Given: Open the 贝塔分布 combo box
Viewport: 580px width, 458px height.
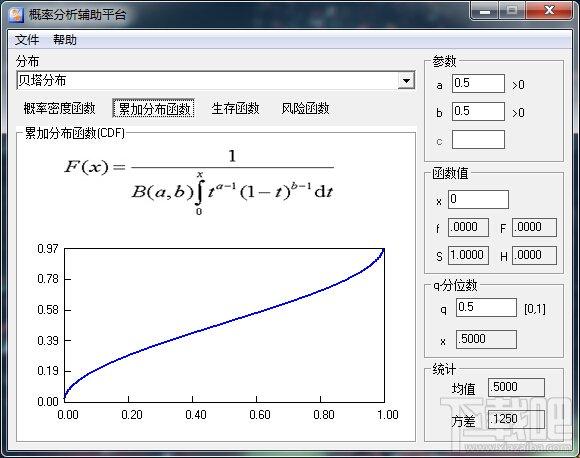Looking at the screenshot, I should tap(216, 81).
